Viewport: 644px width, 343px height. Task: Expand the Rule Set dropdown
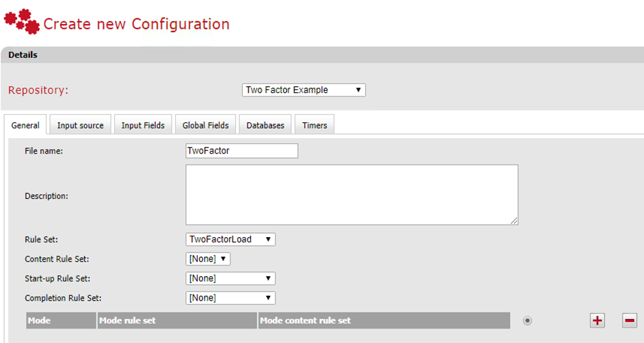pyautogui.click(x=230, y=239)
